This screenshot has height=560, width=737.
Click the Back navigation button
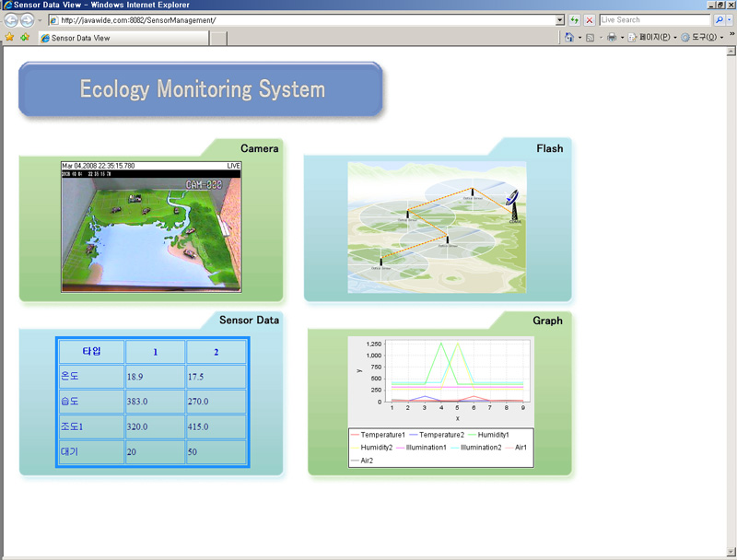tap(11, 19)
